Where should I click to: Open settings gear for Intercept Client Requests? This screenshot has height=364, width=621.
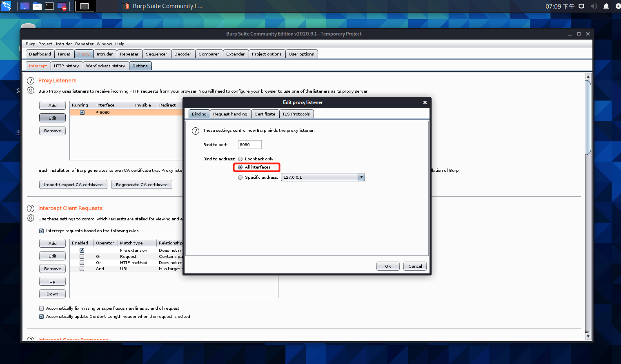[31, 218]
